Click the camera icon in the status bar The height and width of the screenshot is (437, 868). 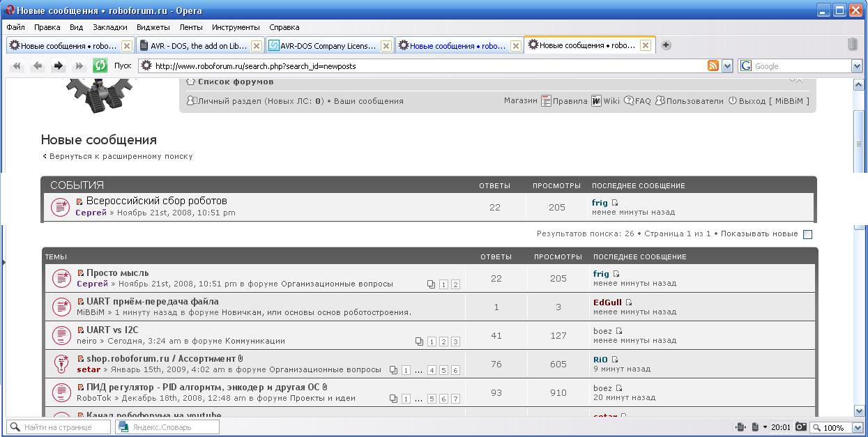coord(801,427)
